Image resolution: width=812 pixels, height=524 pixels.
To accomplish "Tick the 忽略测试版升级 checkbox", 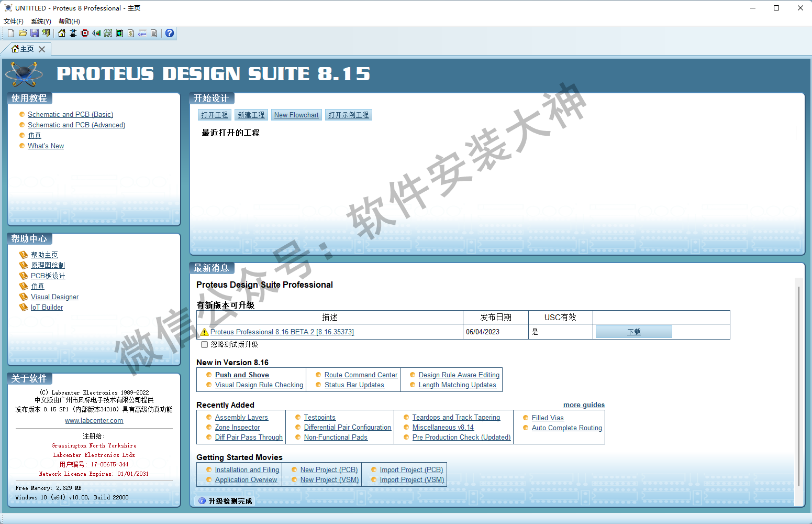I will pos(205,345).
